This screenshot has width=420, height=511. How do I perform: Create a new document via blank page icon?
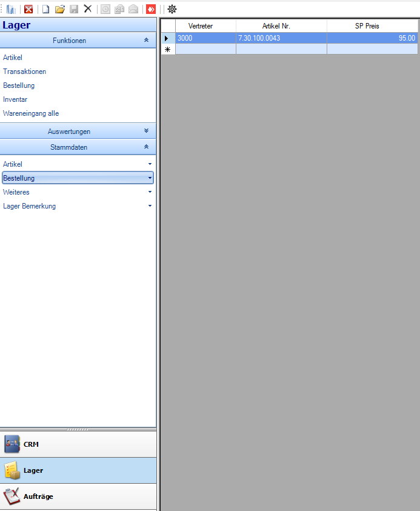coord(45,9)
